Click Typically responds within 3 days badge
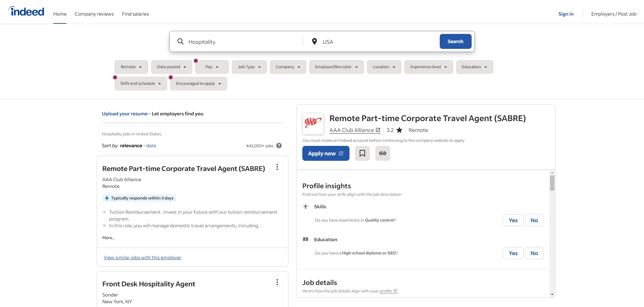 click(139, 198)
